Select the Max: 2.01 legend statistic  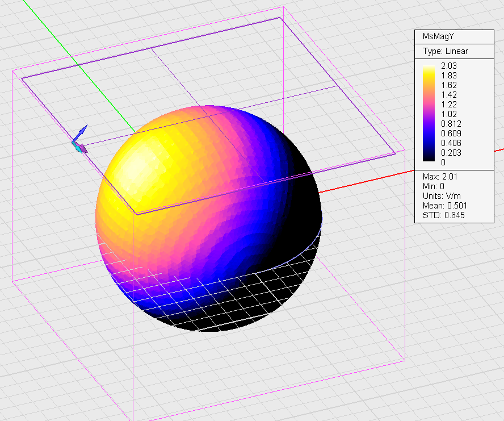click(440, 177)
